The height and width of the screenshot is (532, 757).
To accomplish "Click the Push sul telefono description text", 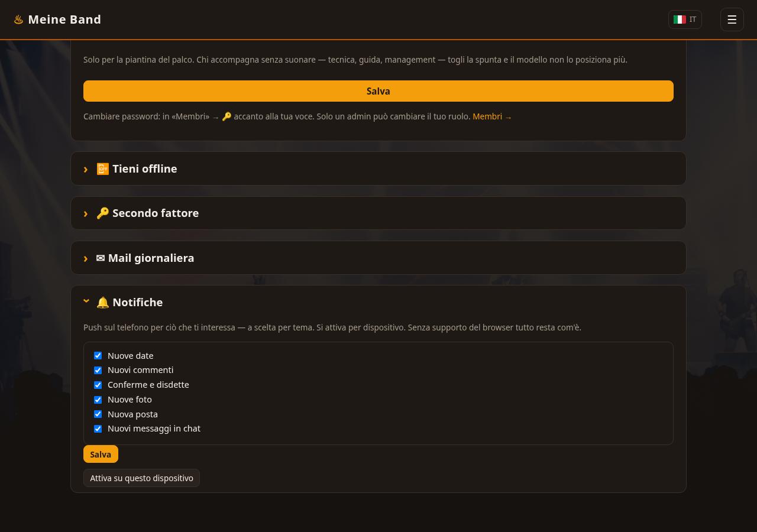I will 332,327.
